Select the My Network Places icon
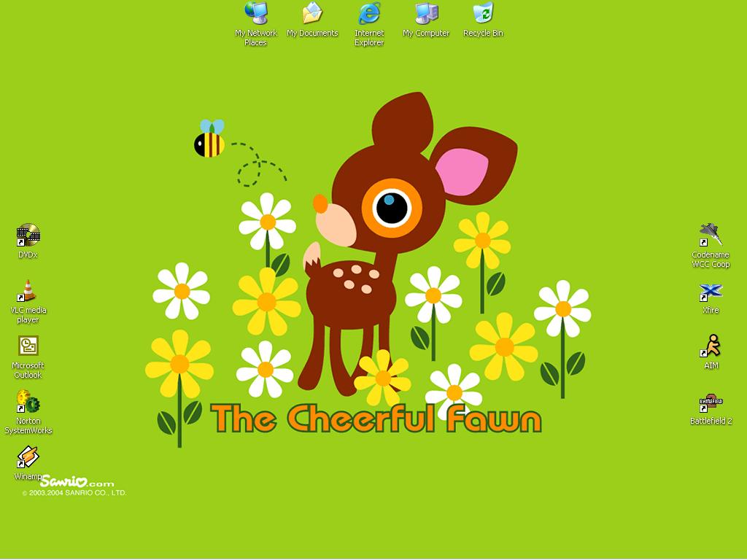 (x=256, y=13)
